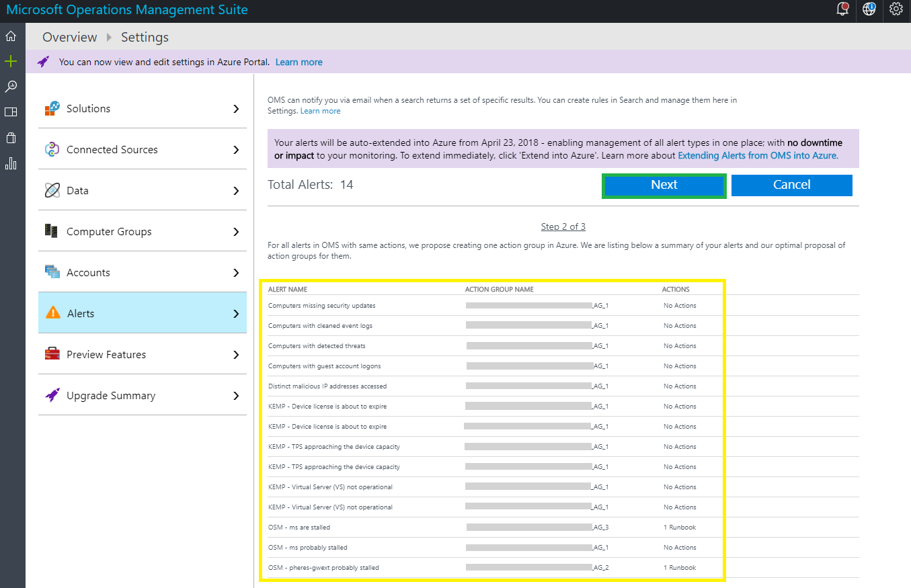Select 'OSM - ms probably stalled' alert
The image size is (911, 588).
click(308, 548)
